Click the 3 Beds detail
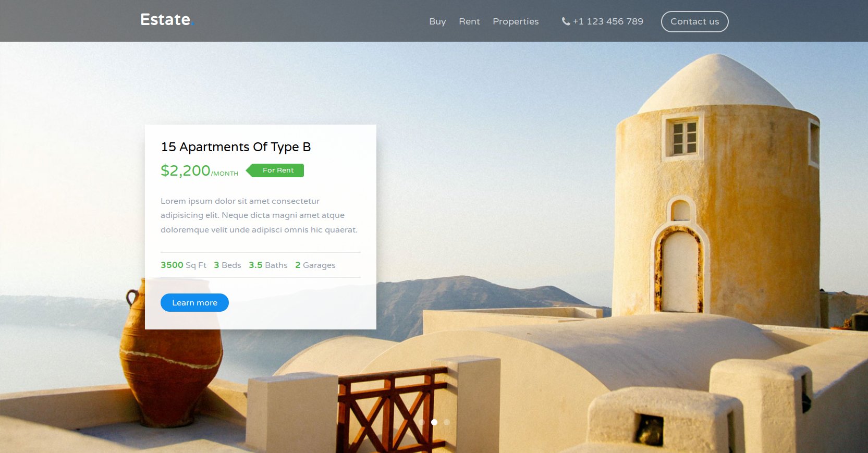 point(227,265)
